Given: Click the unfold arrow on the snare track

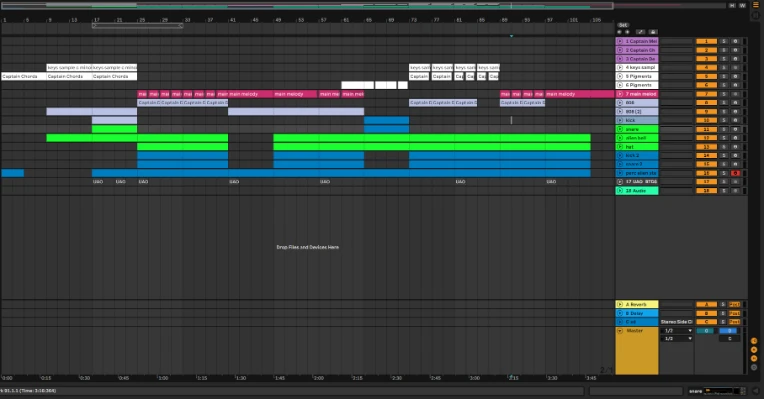Looking at the screenshot, I should 620,129.
